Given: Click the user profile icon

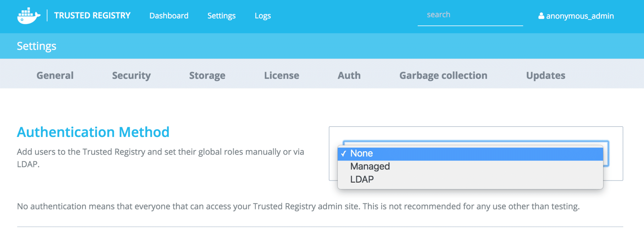Looking at the screenshot, I should coord(541,16).
